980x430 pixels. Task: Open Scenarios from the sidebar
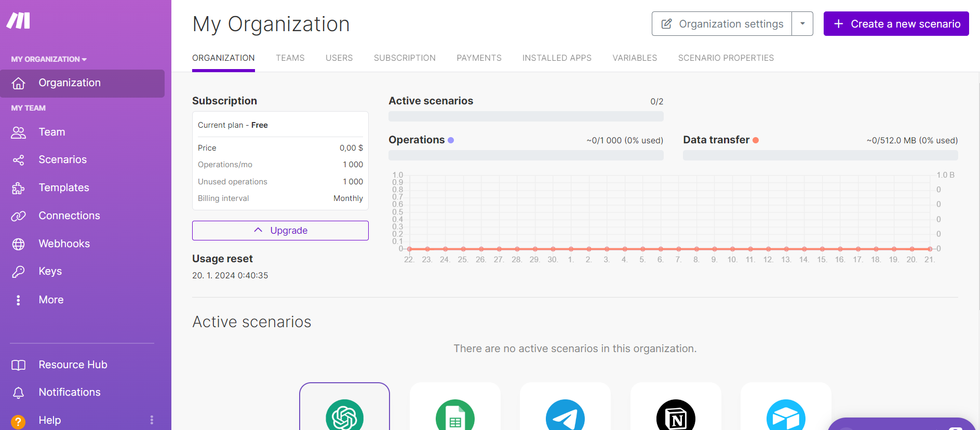(62, 160)
